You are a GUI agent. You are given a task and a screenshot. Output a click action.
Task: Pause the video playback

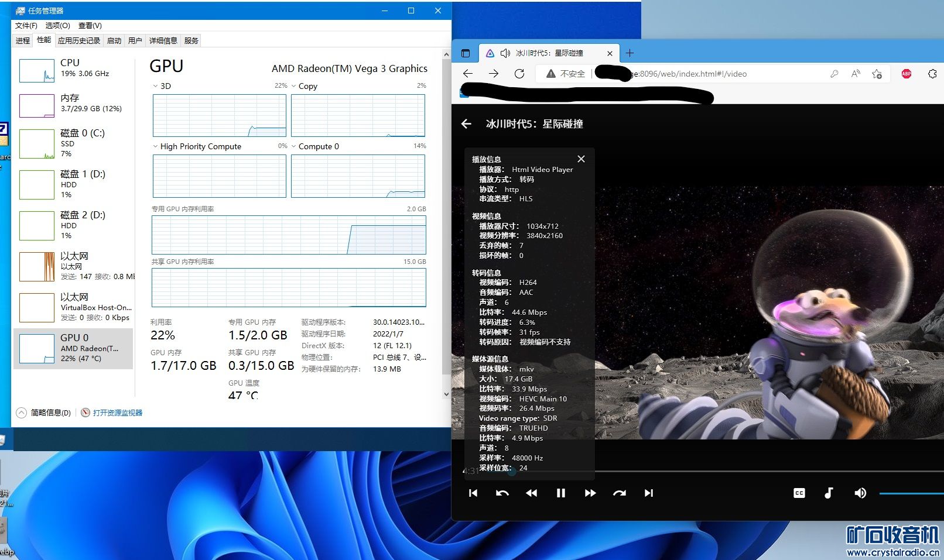click(560, 493)
